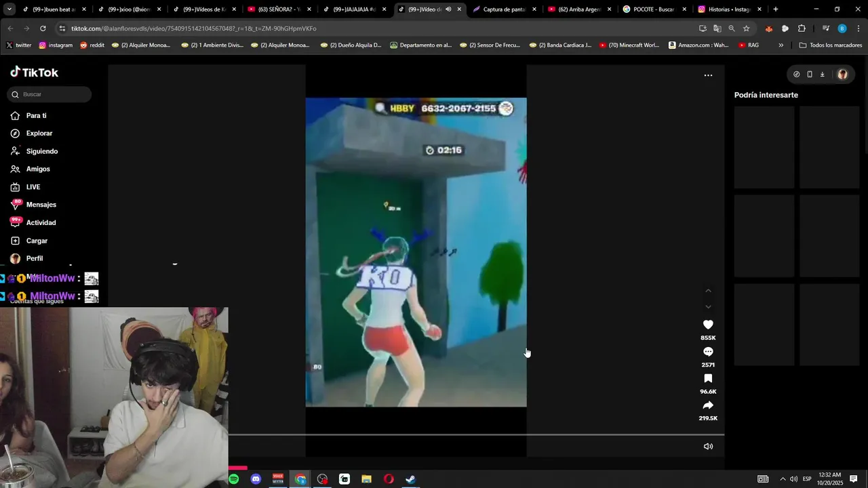This screenshot has width=868, height=488.
Task: Mute the TikTok video player volume
Action: (708, 446)
